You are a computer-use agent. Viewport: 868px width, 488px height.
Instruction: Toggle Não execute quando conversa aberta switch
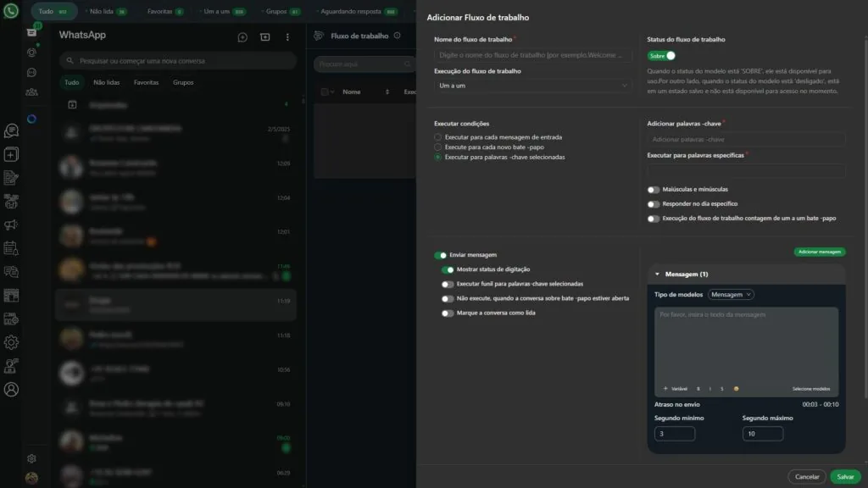tap(448, 298)
